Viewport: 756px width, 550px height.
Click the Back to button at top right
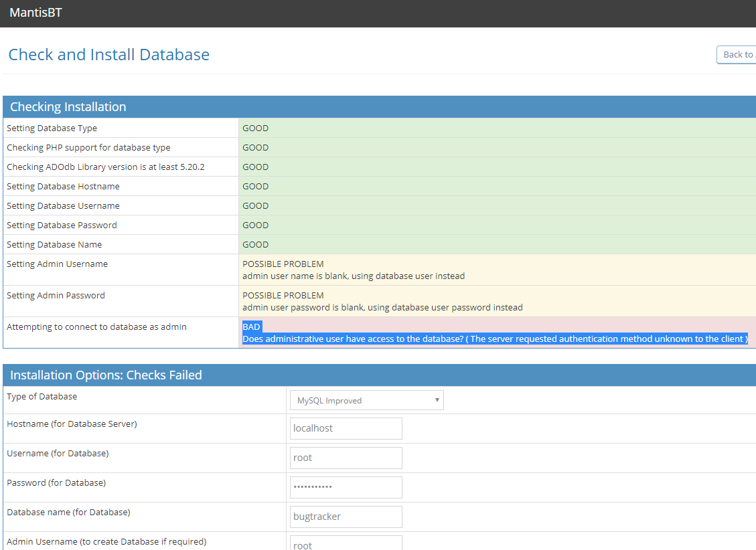point(737,55)
